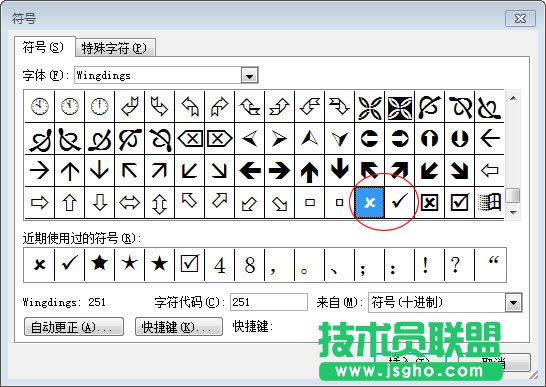The width and height of the screenshot is (546, 387).
Task: Select the outlined down arrow symbol in last row
Action: (x=99, y=202)
